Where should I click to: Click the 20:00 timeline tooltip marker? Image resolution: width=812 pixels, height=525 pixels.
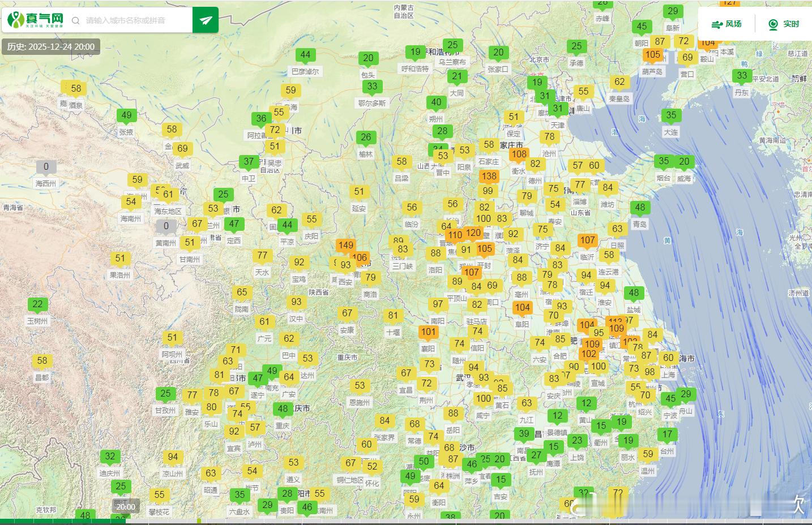pyautogui.click(x=126, y=507)
